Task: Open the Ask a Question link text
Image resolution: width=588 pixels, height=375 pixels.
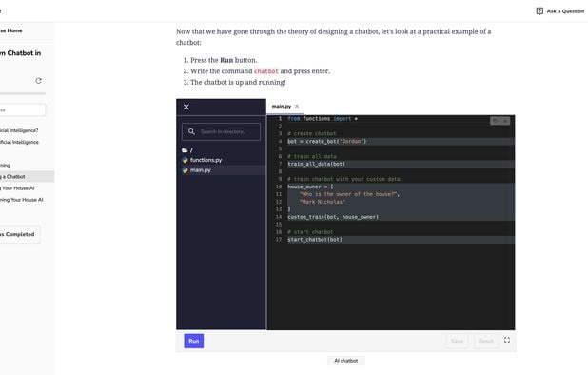Action: [x=565, y=11]
